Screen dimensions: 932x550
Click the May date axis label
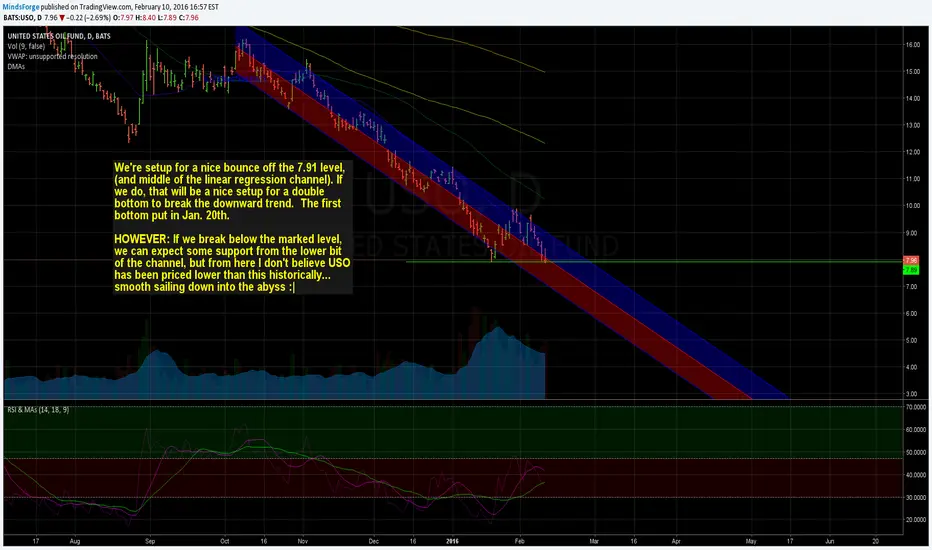751,542
